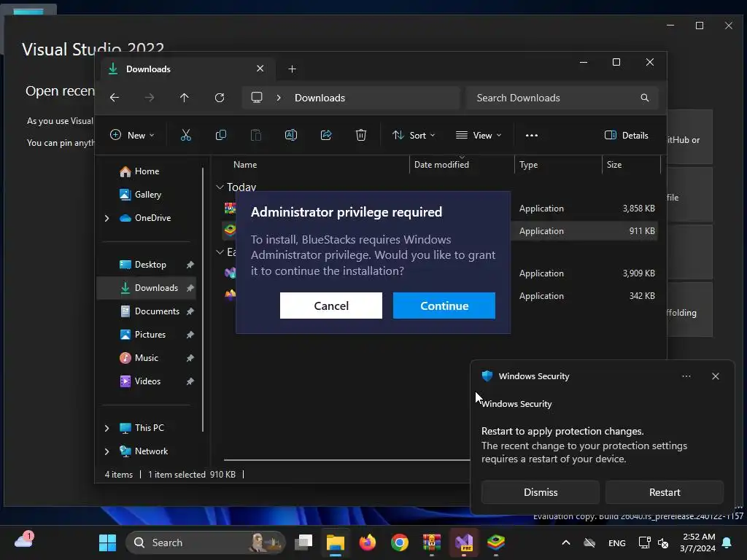
Task: Open the New item dropdown
Action: [132, 135]
